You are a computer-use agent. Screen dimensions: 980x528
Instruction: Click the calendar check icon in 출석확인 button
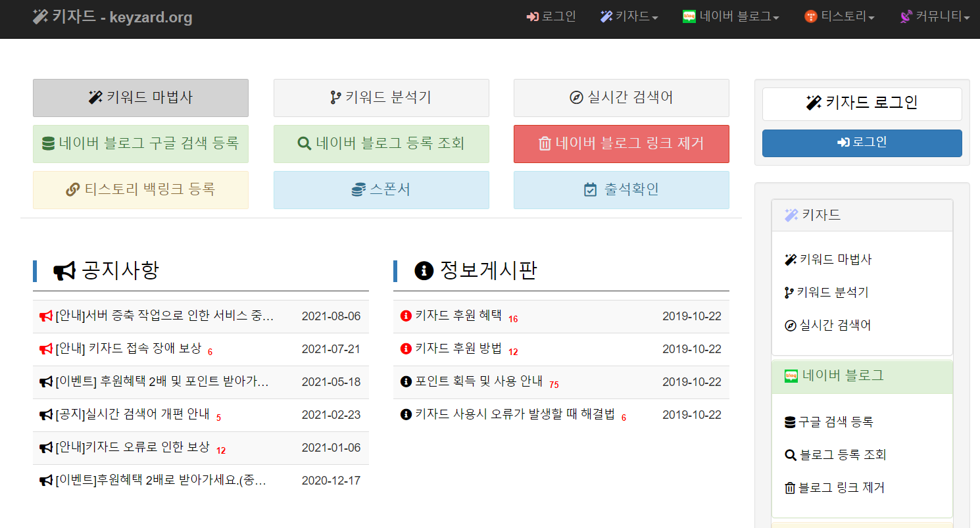coord(590,190)
